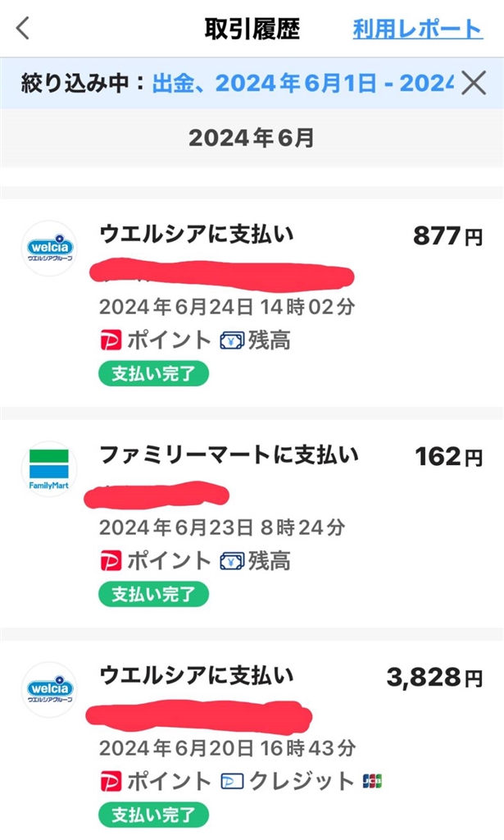Tap the クレジット card icon on June 20 payment
This screenshot has height=840, width=504.
click(233, 781)
